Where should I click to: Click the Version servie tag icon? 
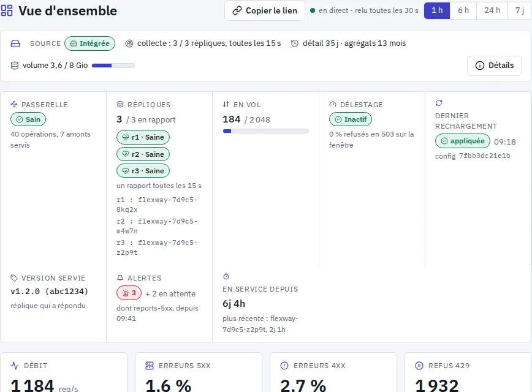tap(14, 278)
